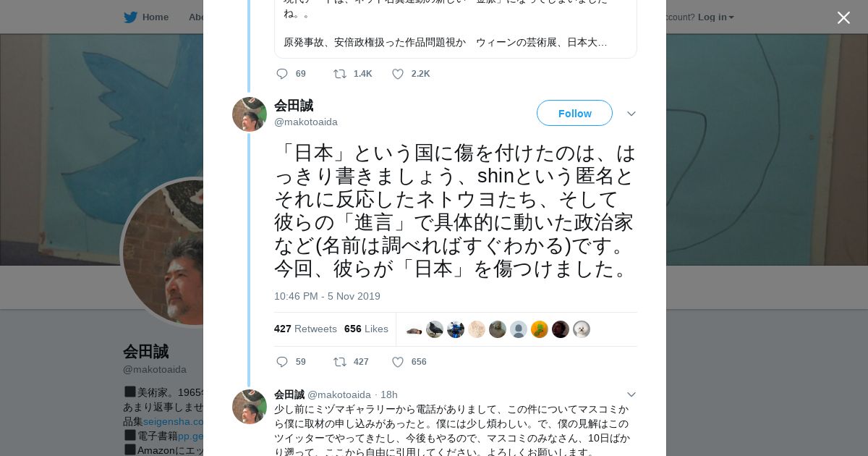Open the @makotoaida handle under the author name
The width and height of the screenshot is (868, 456).
pyautogui.click(x=306, y=122)
